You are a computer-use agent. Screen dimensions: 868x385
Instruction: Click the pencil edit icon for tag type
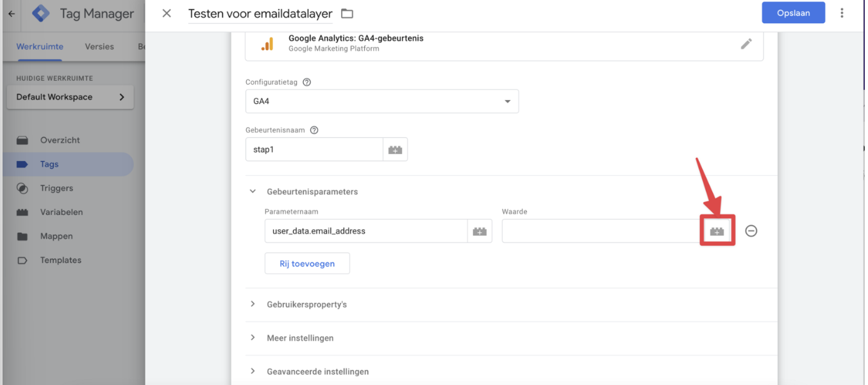point(746,44)
